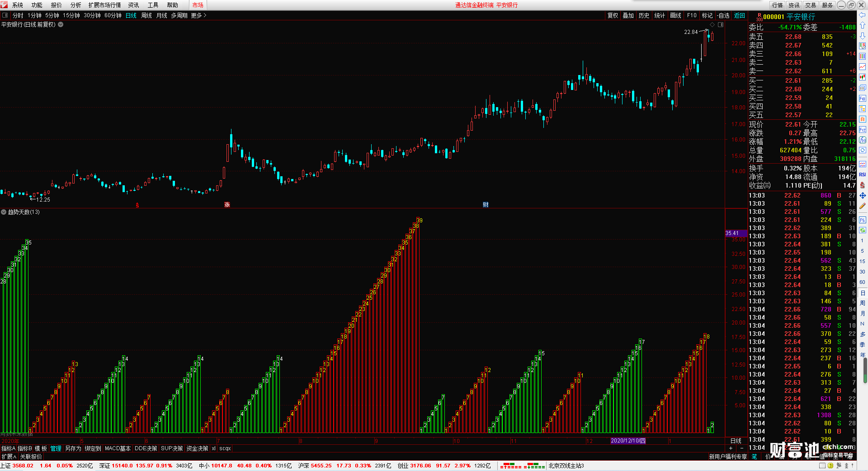Click the gear icon beside 平安银行 chart title
This screenshot has width=868, height=471.
coord(61,24)
